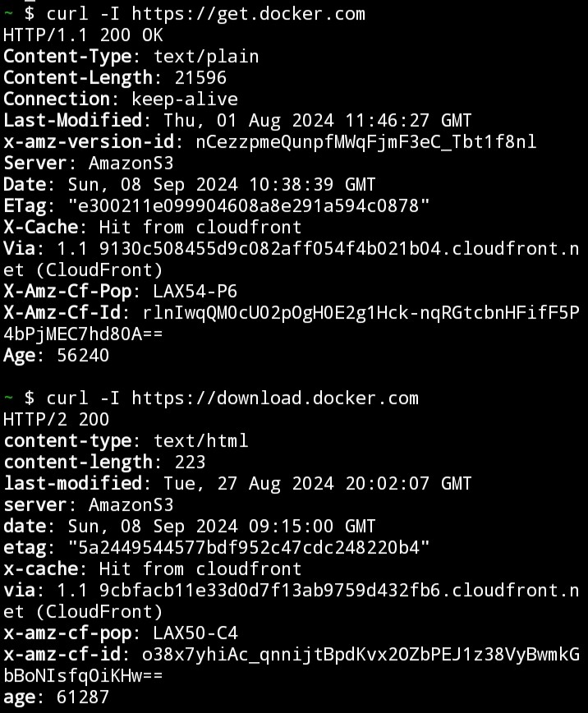The height and width of the screenshot is (713, 588).
Task: Click the X-Amz-Cf-Pop LAX54-P6 value
Action: pos(195,291)
